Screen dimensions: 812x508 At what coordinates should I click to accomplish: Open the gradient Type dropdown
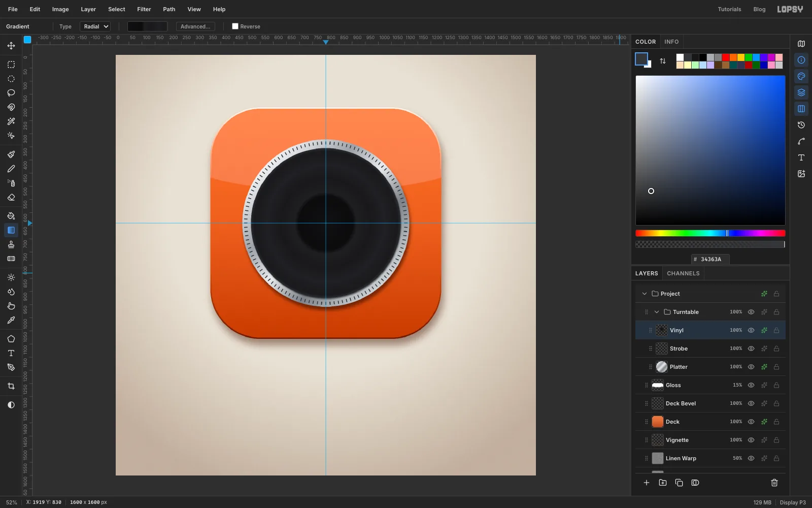click(95, 26)
